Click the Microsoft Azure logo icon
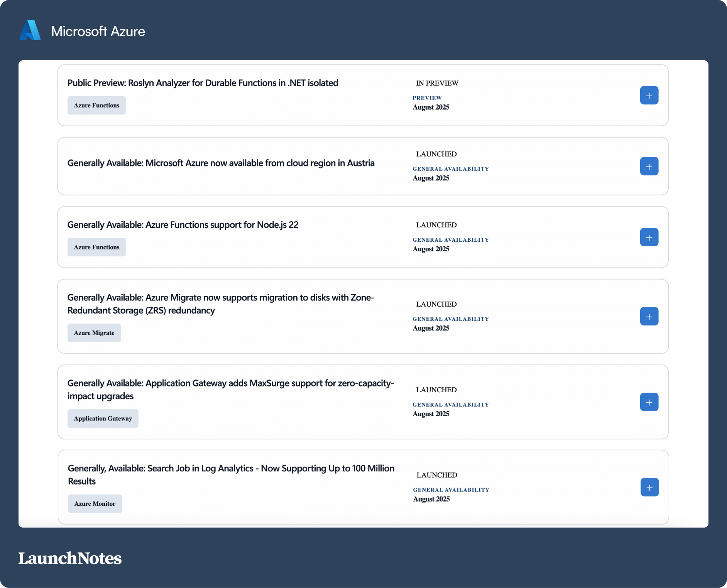This screenshot has width=727, height=588. pos(30,31)
